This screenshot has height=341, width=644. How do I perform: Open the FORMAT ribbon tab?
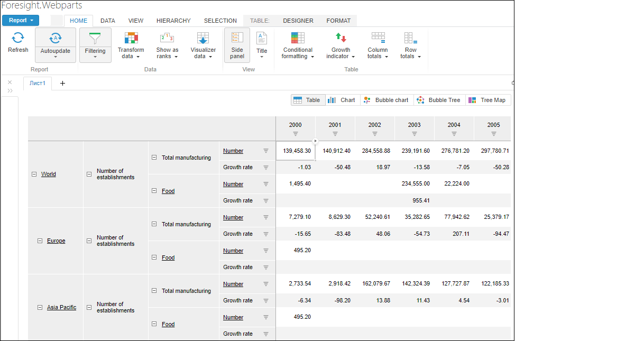[x=338, y=21]
